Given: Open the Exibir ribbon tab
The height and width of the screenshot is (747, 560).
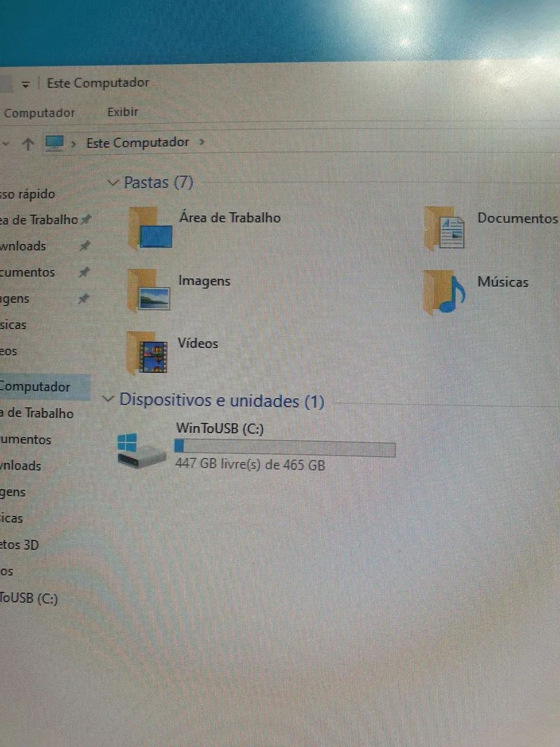Looking at the screenshot, I should (123, 111).
